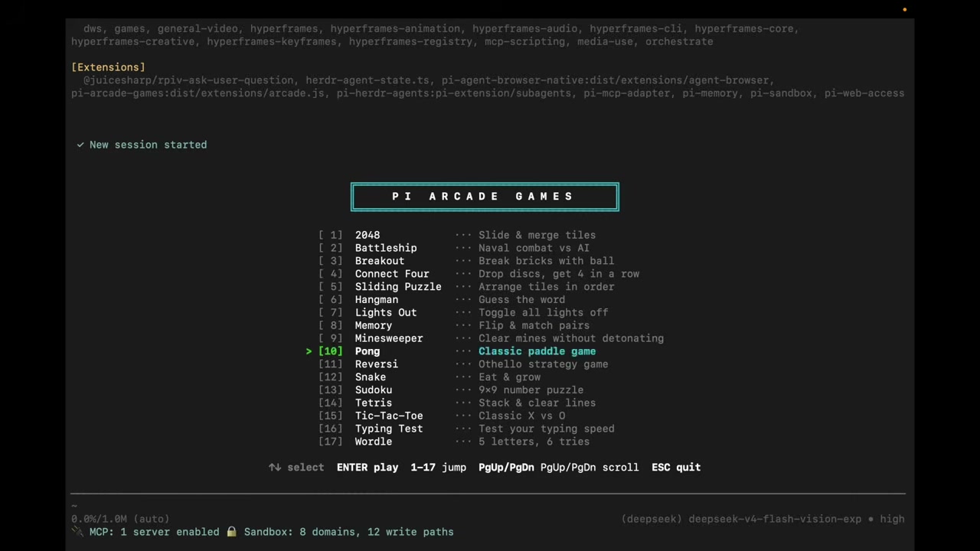Choose Minesweeper from the list
Image resolution: width=980 pixels, height=551 pixels.
(x=491, y=338)
